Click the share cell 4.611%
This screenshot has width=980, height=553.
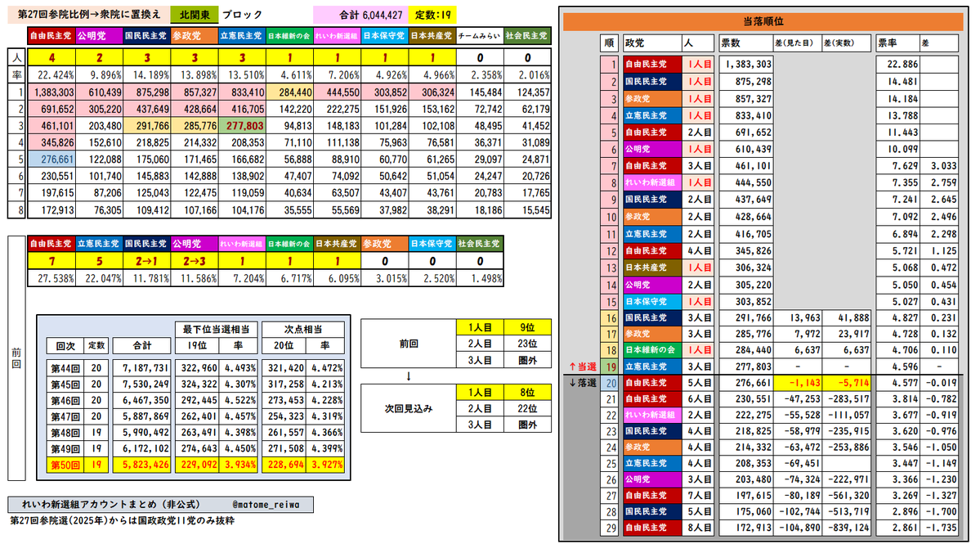[x=289, y=75]
